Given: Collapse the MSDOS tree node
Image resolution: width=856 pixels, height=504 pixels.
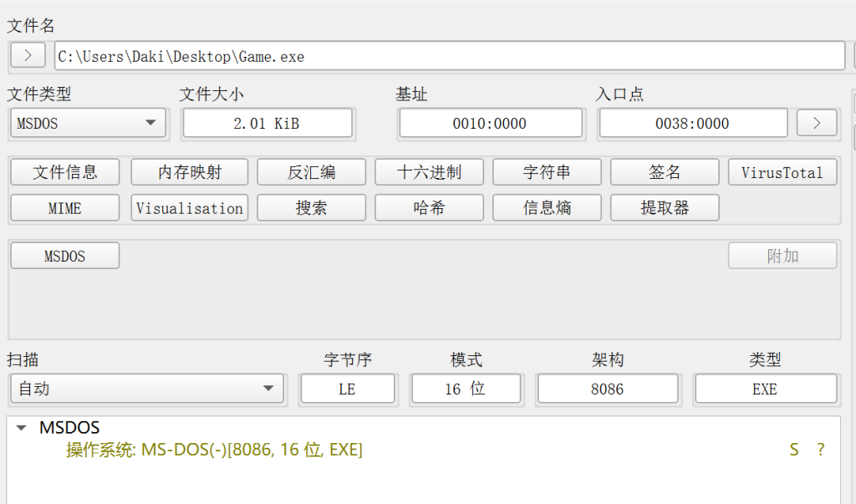Looking at the screenshot, I should tap(22, 428).
